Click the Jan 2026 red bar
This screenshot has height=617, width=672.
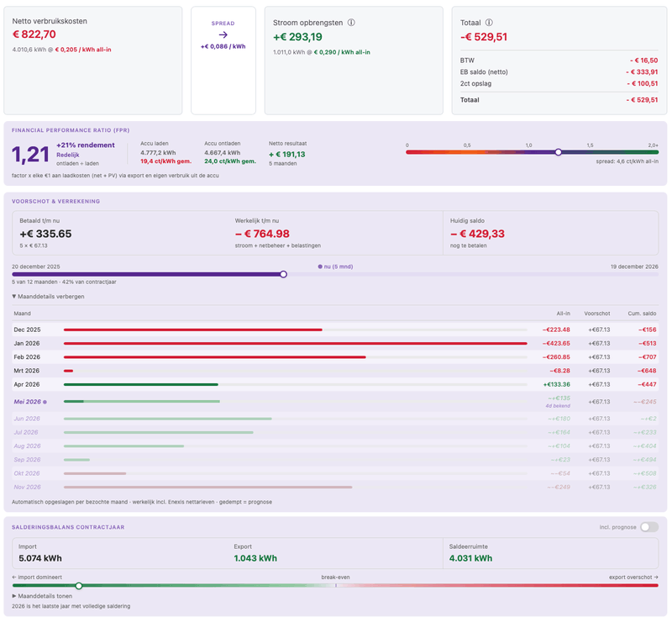point(296,344)
